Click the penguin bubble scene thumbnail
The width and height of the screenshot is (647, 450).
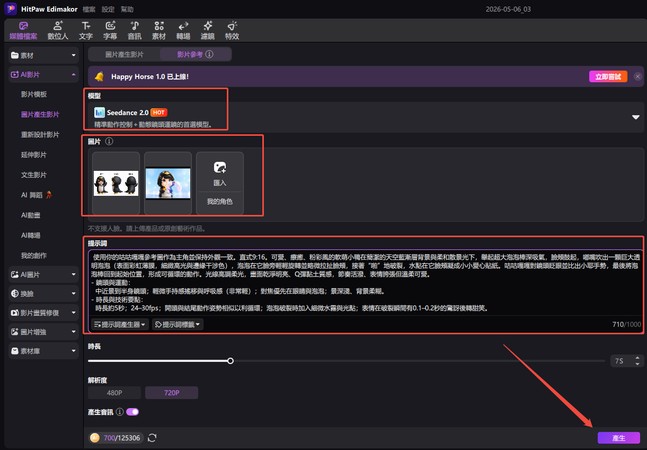pos(168,183)
